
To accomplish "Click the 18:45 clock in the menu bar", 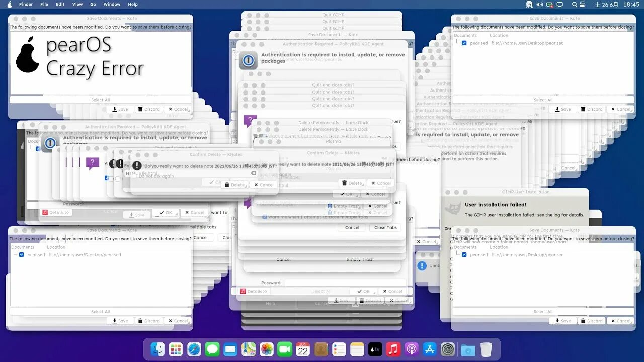I will 631,4.
